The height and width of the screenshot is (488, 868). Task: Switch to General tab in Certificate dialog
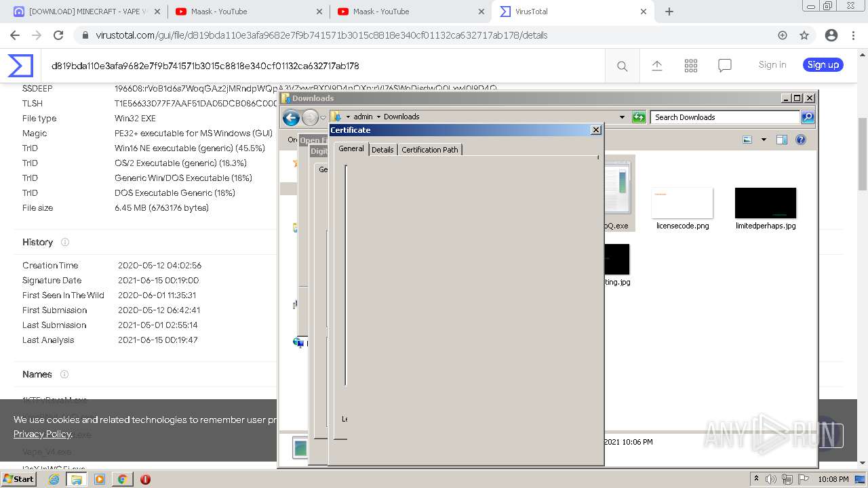point(351,148)
